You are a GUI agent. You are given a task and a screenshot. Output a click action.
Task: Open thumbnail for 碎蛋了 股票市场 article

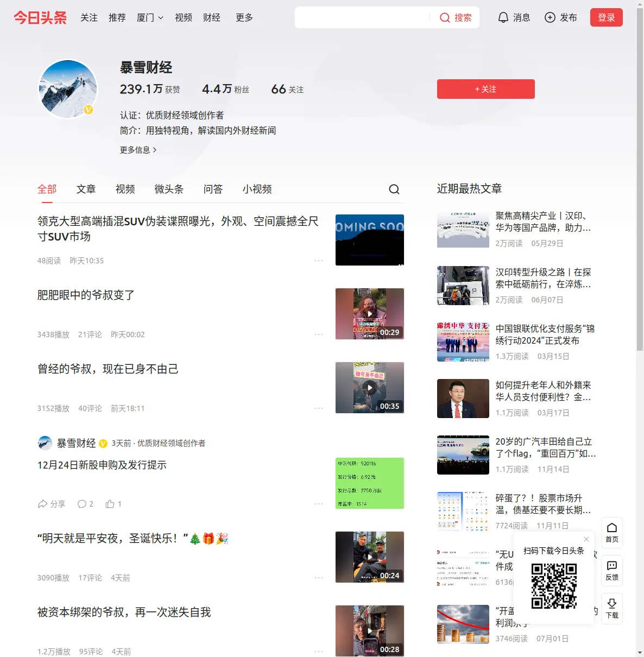[463, 511]
